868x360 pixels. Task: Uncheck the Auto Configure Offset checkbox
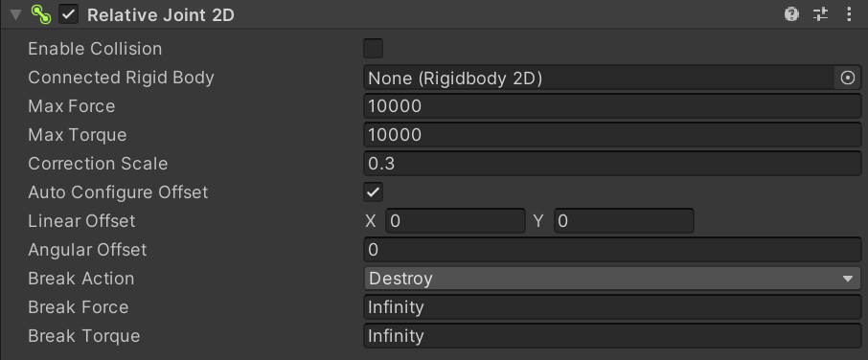pyautogui.click(x=373, y=192)
